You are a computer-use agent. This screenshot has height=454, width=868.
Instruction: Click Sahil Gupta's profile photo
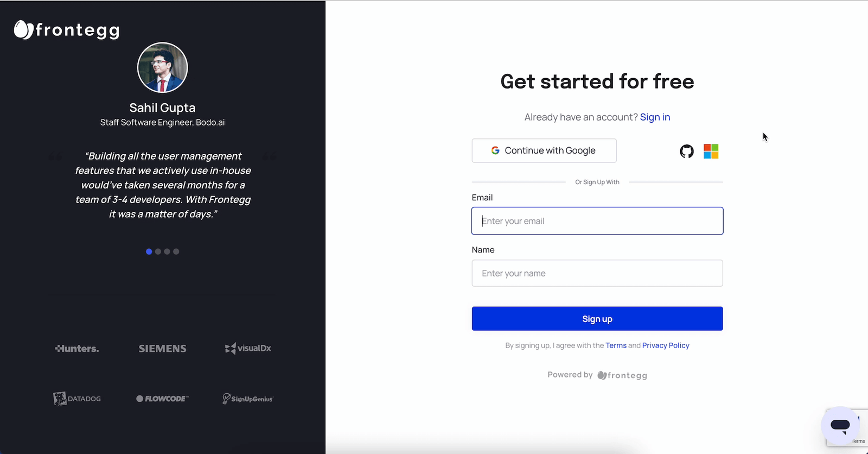coord(162,67)
